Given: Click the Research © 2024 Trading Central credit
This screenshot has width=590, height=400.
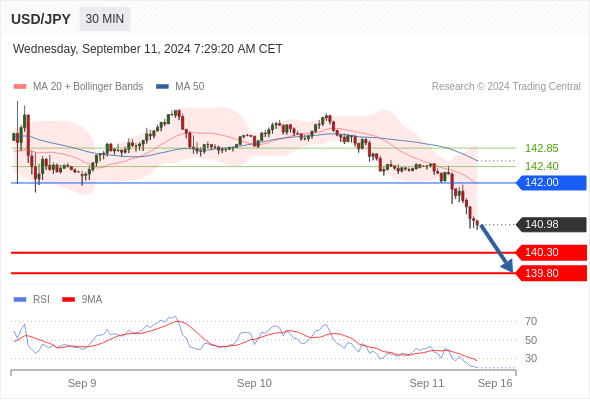Looking at the screenshot, I should [x=506, y=87].
